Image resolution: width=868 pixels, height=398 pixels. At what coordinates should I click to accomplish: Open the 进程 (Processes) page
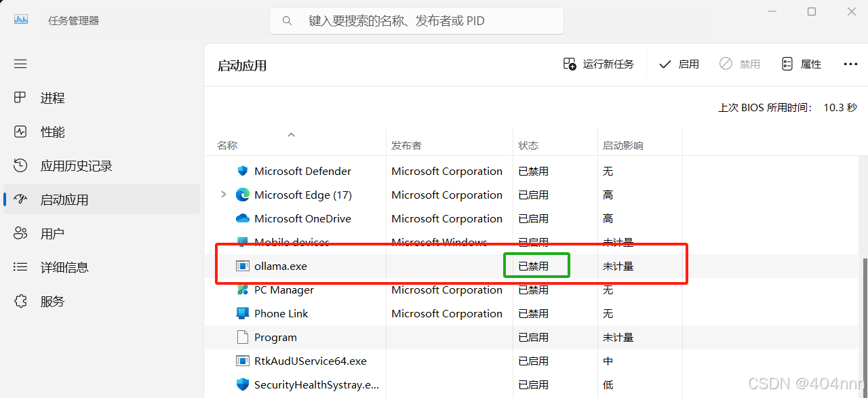click(x=102, y=98)
